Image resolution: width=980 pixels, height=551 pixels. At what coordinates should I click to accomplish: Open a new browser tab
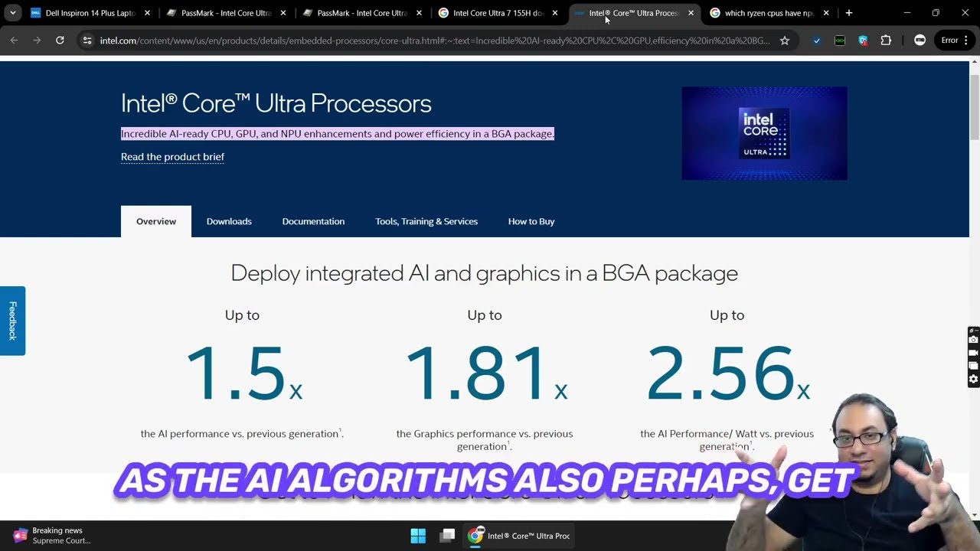(x=848, y=13)
